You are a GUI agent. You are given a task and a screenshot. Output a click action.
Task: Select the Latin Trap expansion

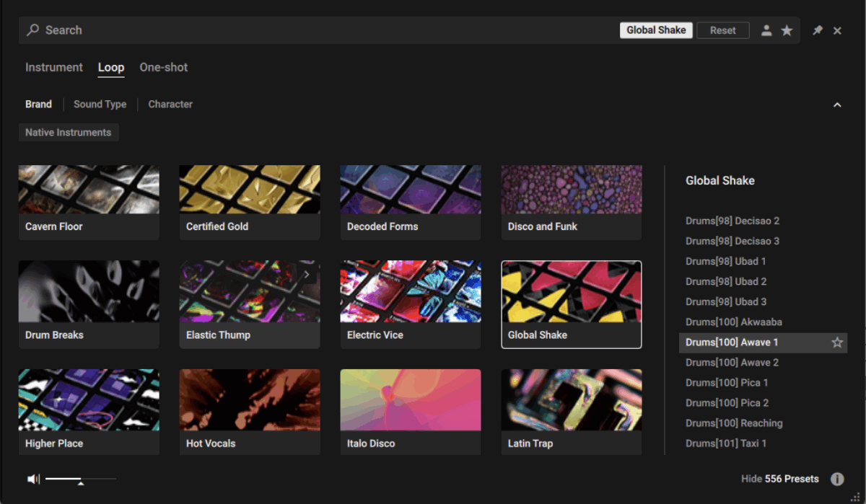point(572,412)
